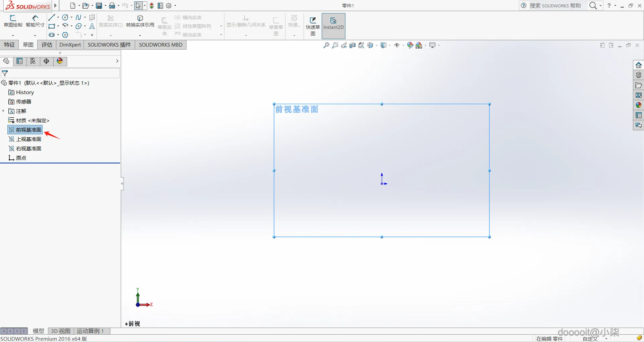
Task: Click the Section View icon
Action: coord(352,45)
